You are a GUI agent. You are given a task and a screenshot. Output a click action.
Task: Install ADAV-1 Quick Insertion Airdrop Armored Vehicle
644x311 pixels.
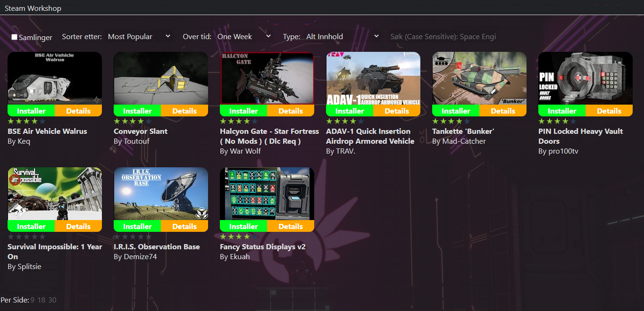point(350,111)
